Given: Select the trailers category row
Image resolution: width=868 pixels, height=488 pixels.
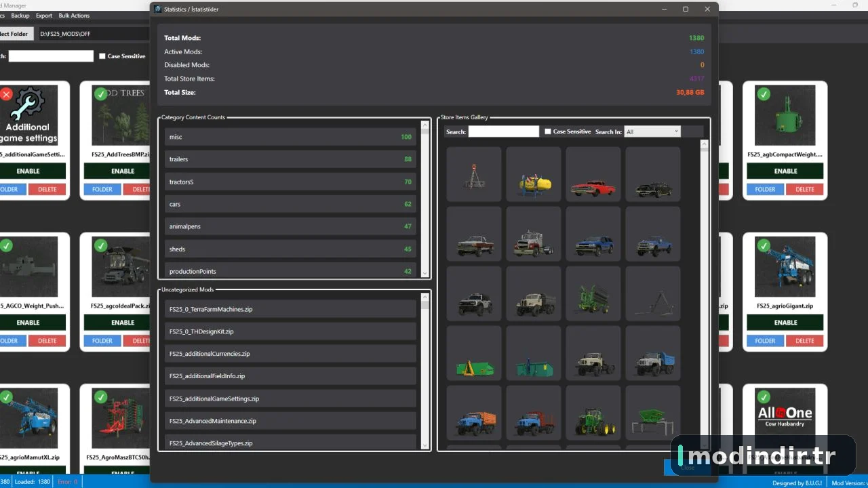Looking at the screenshot, I should coord(290,159).
